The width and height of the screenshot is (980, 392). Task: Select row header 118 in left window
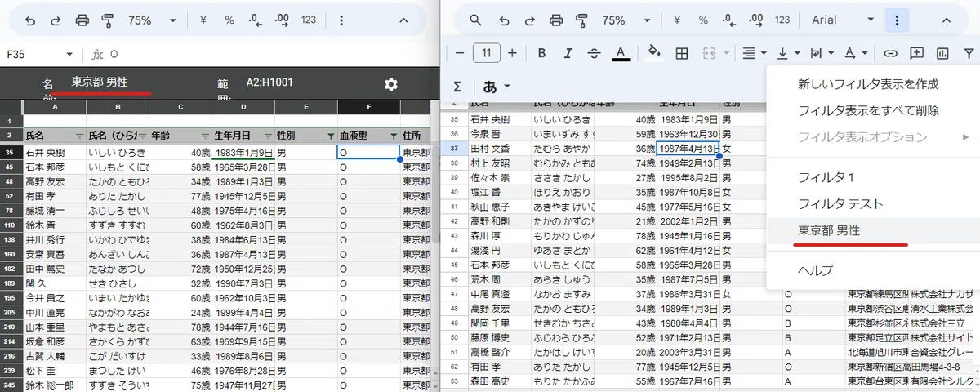[10, 225]
